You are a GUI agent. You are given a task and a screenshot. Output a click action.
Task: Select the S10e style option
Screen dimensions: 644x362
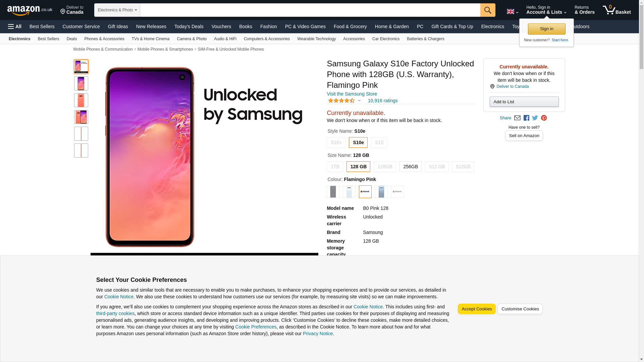(358, 142)
